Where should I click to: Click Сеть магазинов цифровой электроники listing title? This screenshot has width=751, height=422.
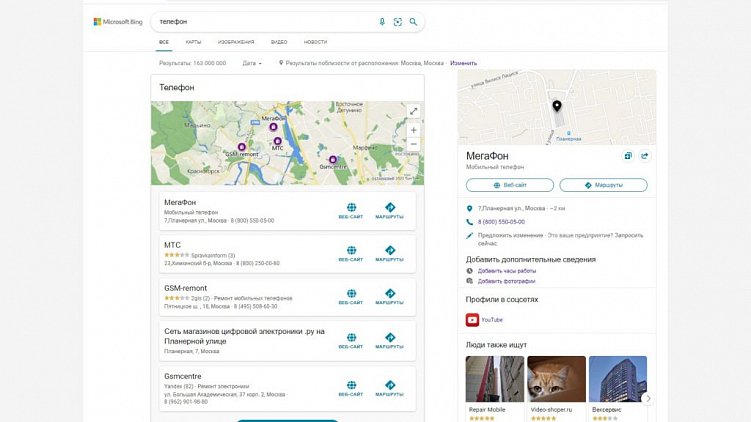tap(244, 336)
